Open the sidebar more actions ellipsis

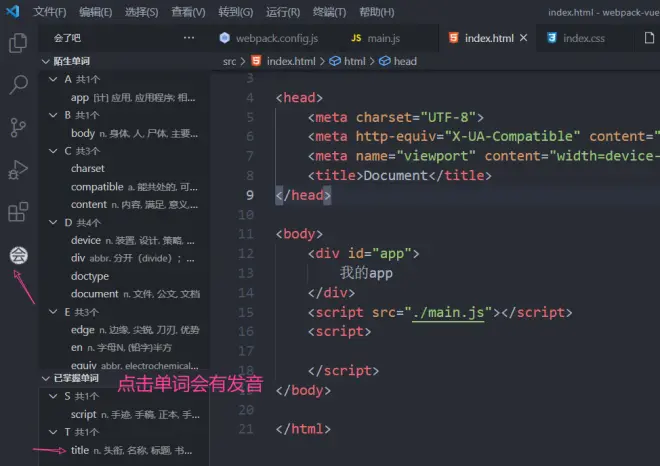coord(189,38)
